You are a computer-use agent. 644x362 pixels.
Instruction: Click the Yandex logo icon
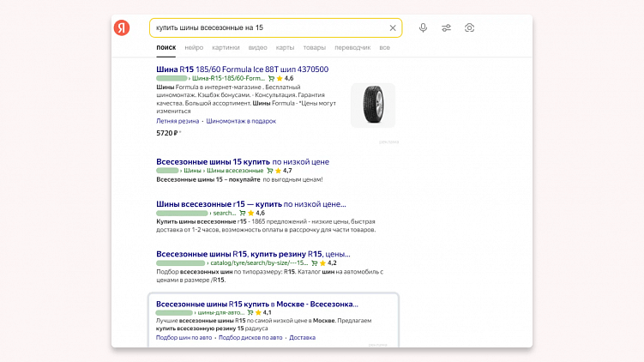coord(122,27)
